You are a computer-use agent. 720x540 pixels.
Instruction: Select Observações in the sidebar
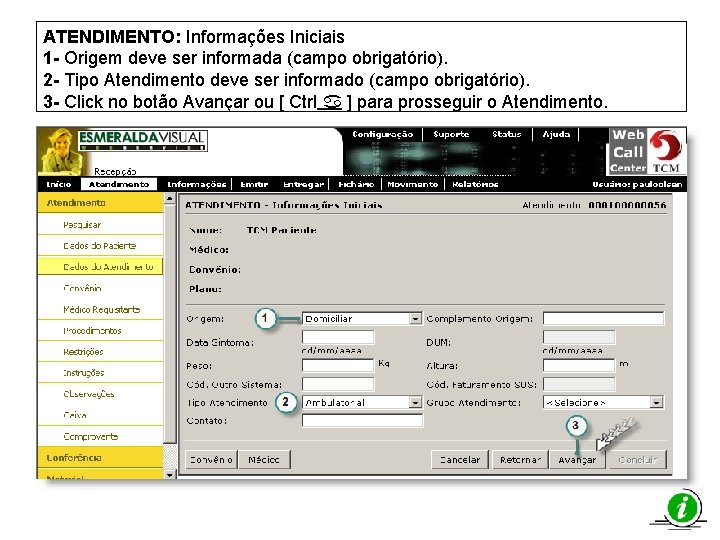101,394
